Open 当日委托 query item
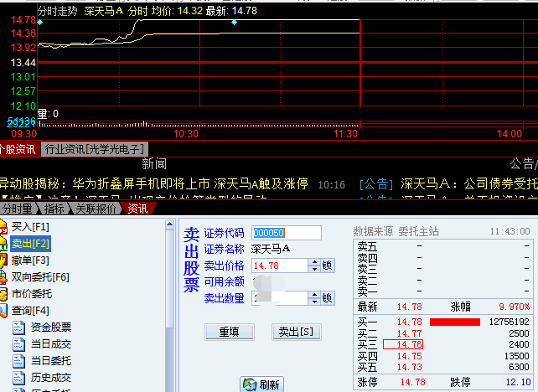This screenshot has height=392, width=538. pyautogui.click(x=50, y=361)
